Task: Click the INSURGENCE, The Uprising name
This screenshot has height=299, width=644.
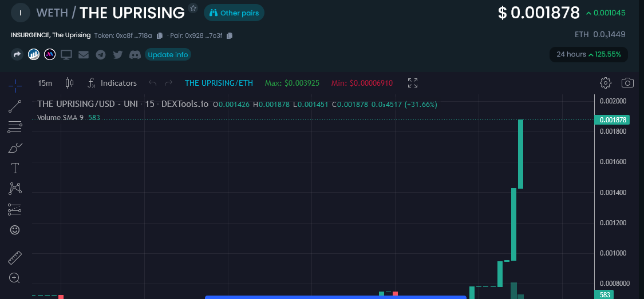Action: tap(51, 35)
